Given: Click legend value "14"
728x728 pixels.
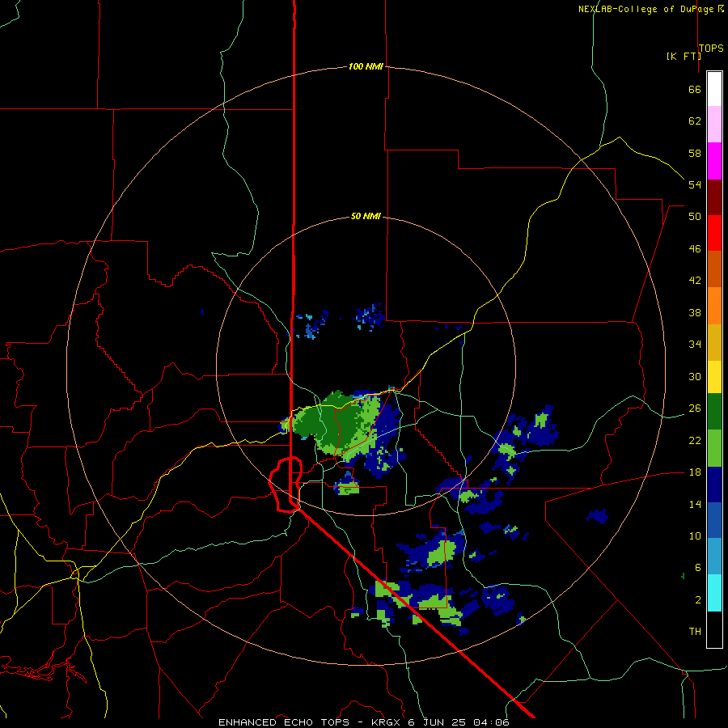Looking at the screenshot, I should pos(695,504).
